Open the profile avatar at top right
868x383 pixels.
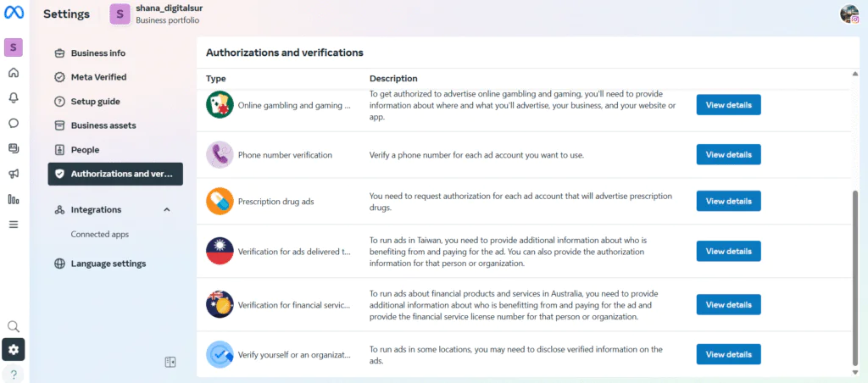849,14
